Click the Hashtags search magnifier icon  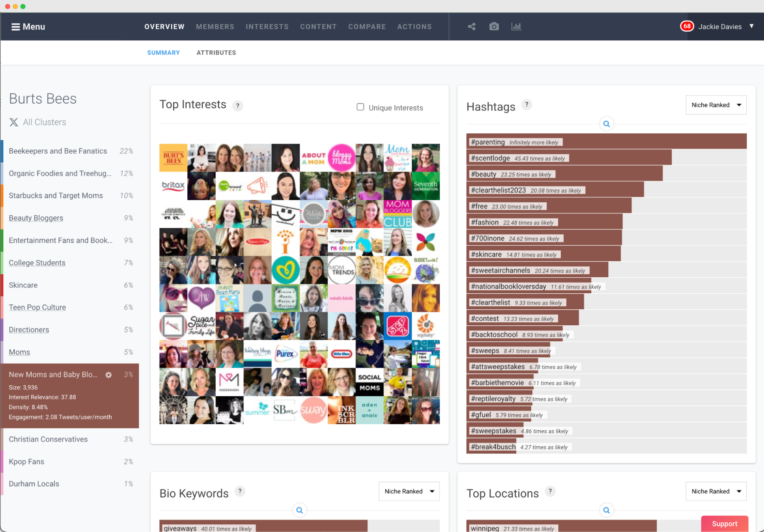(607, 124)
